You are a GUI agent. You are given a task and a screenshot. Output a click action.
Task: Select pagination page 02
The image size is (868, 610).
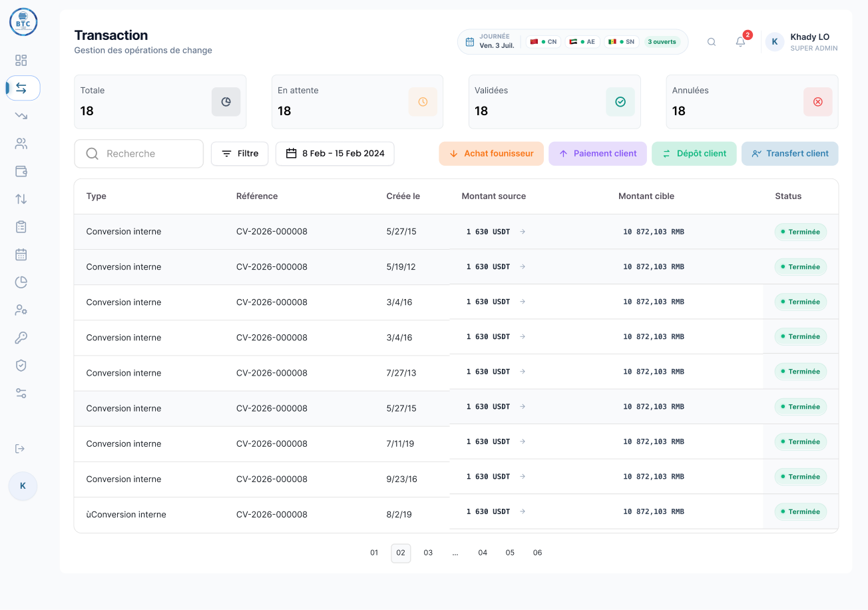[401, 553]
